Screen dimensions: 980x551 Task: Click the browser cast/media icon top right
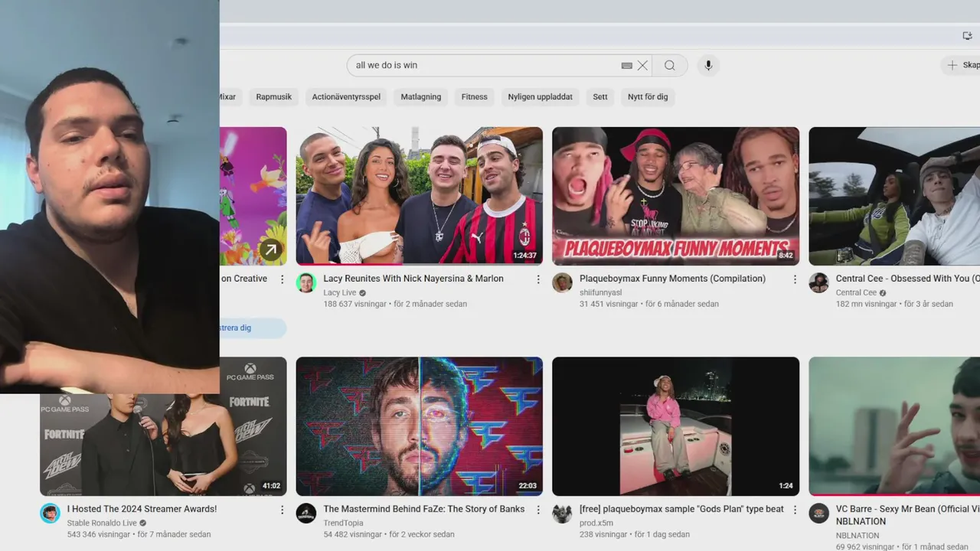(967, 36)
